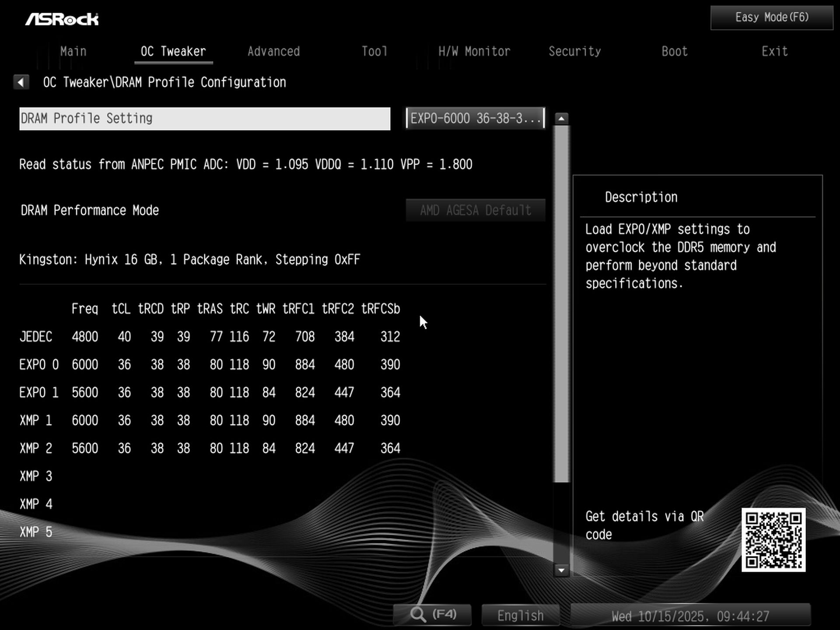Click the back navigation arrow icon

pyautogui.click(x=21, y=82)
